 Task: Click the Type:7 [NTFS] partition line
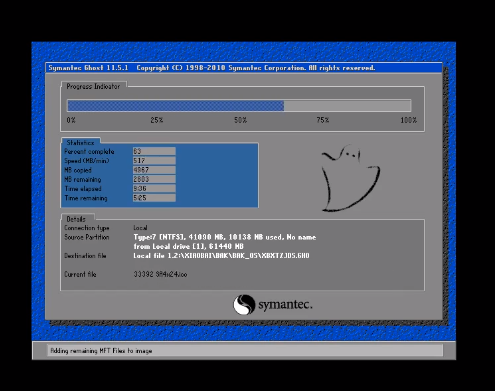[x=225, y=237]
